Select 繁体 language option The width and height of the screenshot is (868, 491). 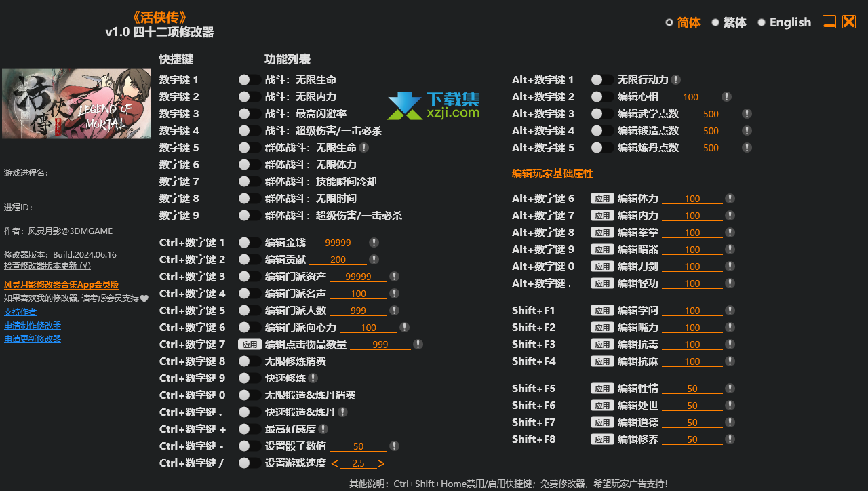(729, 22)
